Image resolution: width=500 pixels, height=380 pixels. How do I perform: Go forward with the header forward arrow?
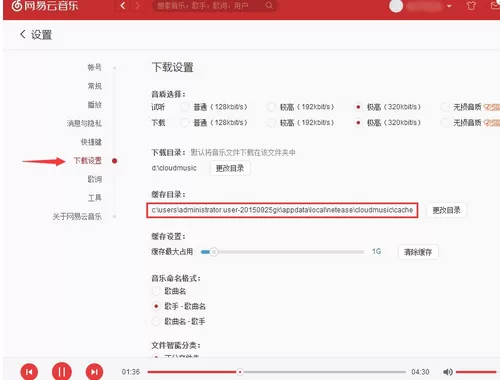click(x=137, y=6)
